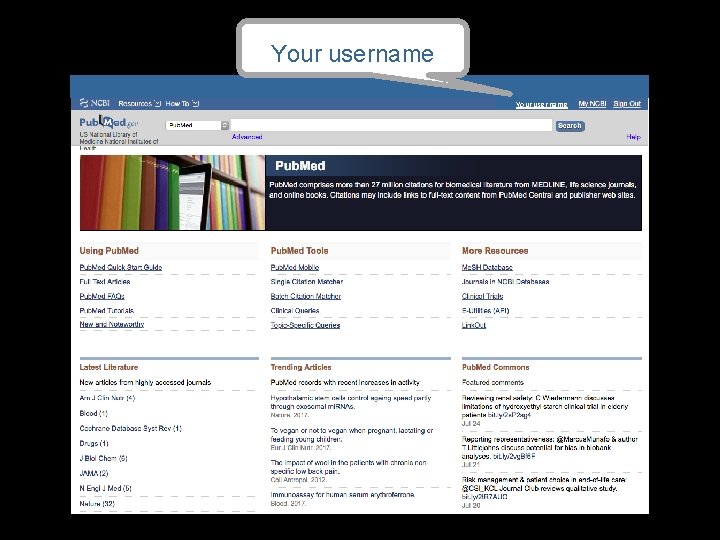720x540 pixels.
Task: Click the Trending Articles heading
Action: 301,367
